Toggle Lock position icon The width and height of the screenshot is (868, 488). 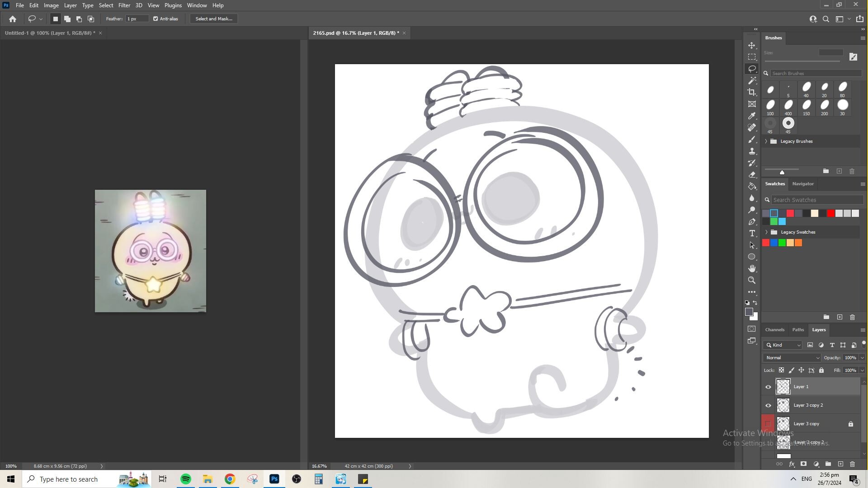point(801,371)
